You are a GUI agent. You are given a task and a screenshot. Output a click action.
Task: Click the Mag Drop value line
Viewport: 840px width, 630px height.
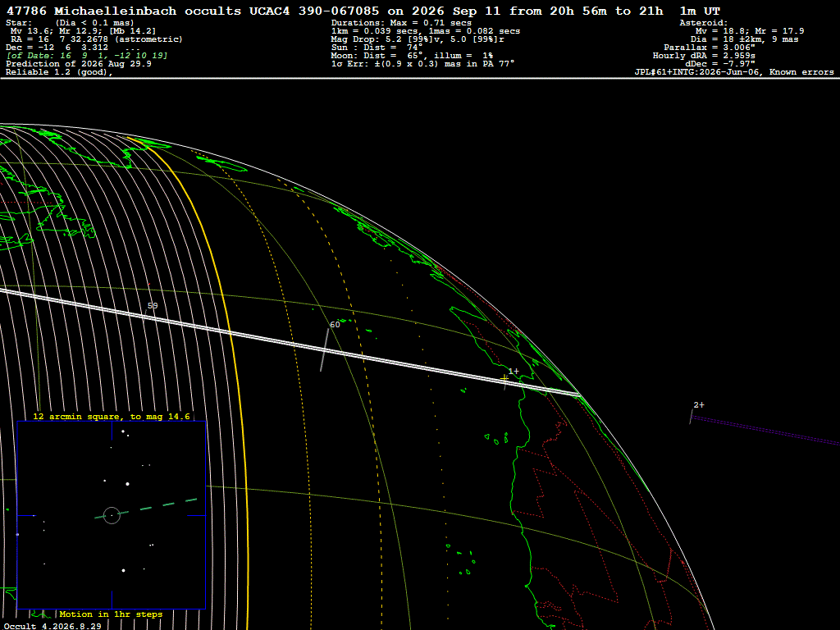point(418,39)
